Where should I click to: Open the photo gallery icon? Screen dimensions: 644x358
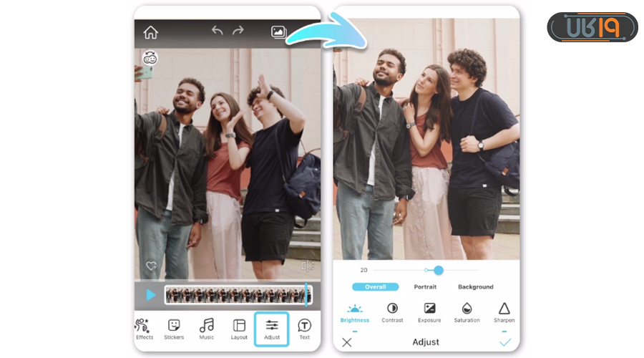click(x=278, y=32)
